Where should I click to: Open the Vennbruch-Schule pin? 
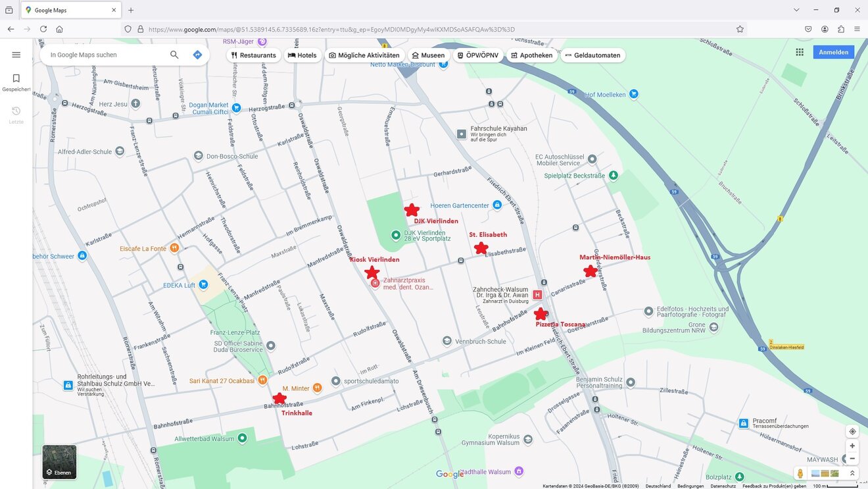pyautogui.click(x=447, y=341)
